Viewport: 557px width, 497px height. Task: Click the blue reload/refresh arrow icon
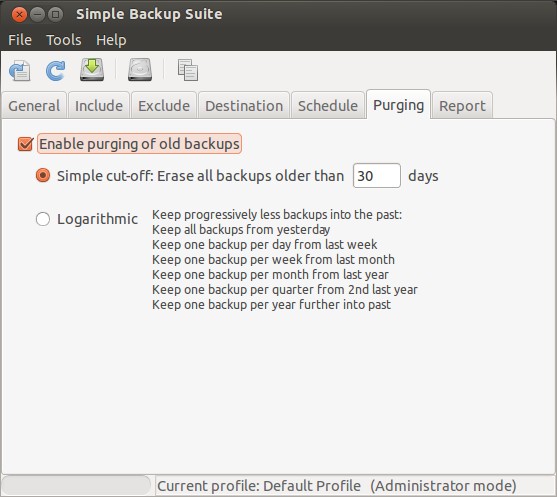coord(56,70)
